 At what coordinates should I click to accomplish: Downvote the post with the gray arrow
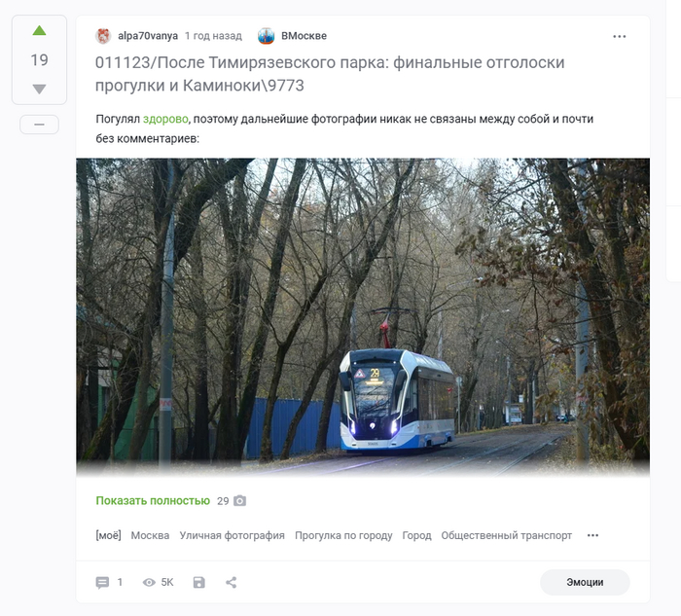tap(39, 90)
